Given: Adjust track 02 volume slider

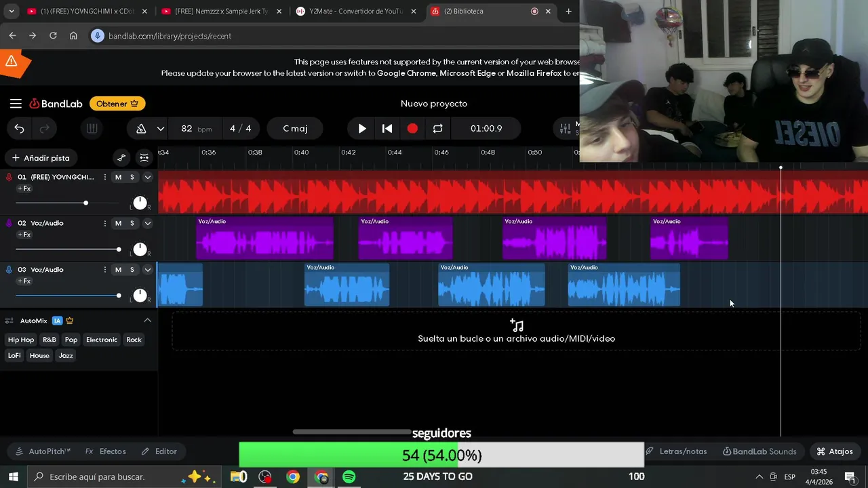Looking at the screenshot, I should (x=68, y=249).
